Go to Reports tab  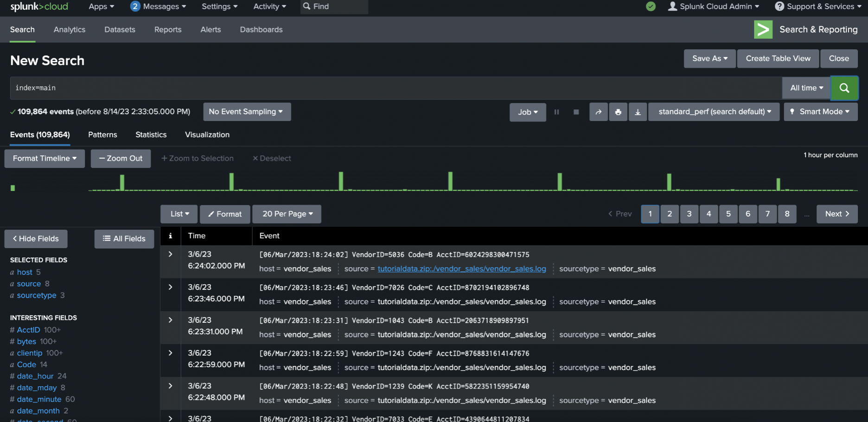[168, 29]
